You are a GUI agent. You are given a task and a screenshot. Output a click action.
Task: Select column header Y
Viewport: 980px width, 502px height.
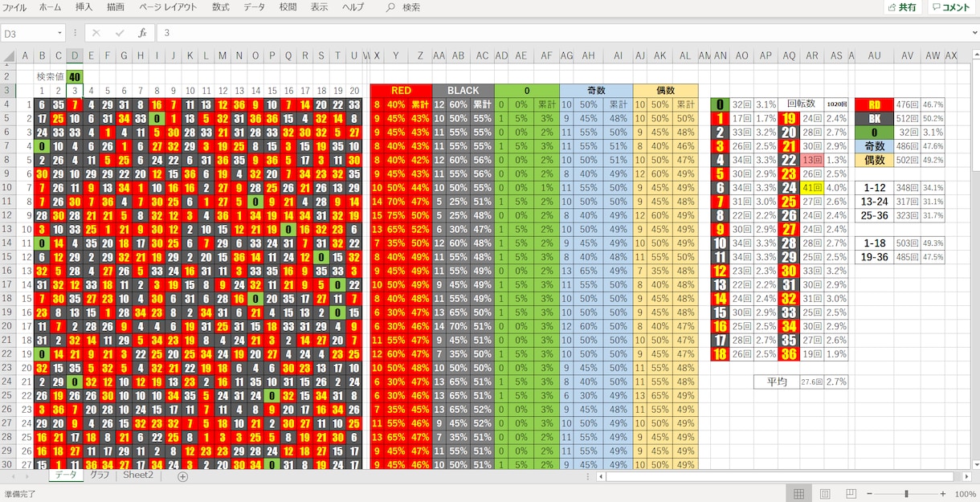[x=396, y=56]
